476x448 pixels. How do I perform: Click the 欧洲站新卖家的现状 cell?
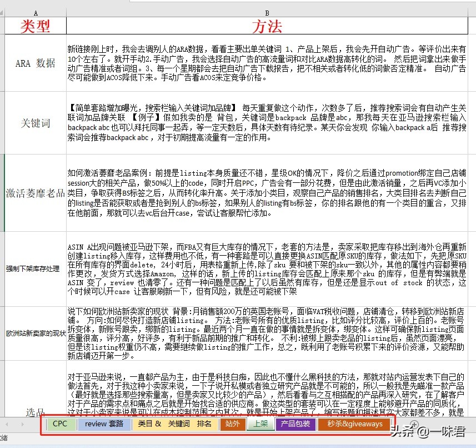36,333
